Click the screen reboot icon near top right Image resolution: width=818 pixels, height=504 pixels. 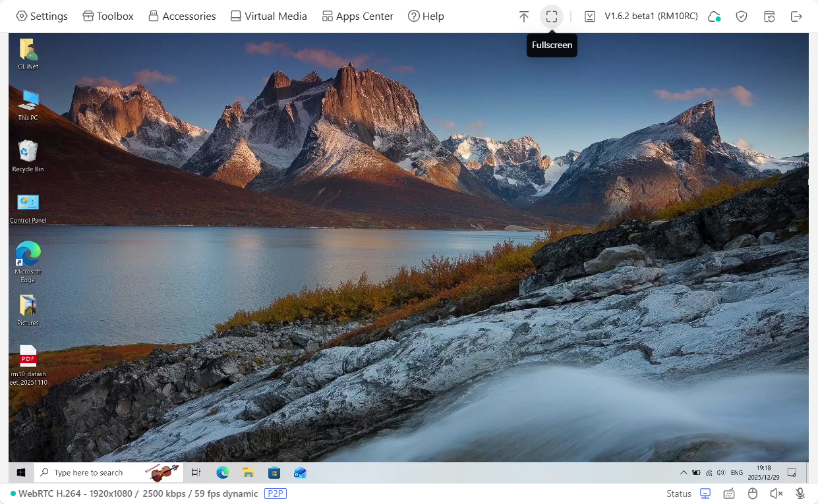769,16
